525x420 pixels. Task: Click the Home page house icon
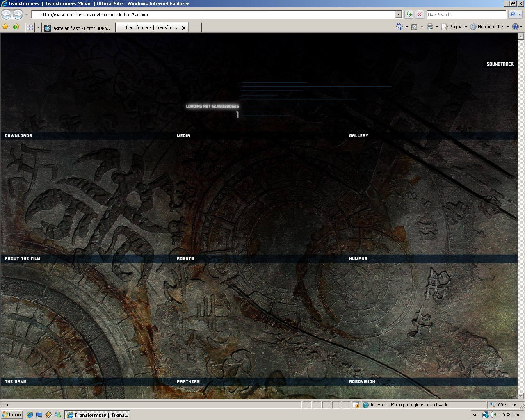pyautogui.click(x=399, y=27)
